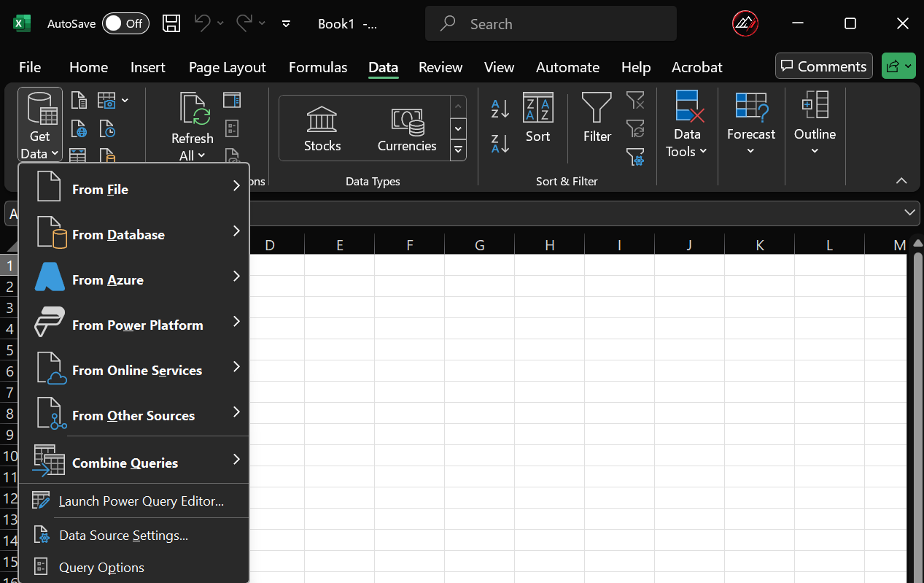Select column H header
The height and width of the screenshot is (583, 924).
(x=550, y=245)
